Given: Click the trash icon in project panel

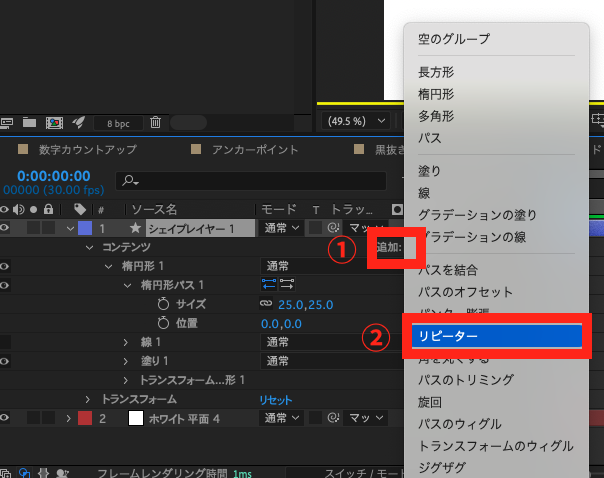Looking at the screenshot, I should pos(155,123).
